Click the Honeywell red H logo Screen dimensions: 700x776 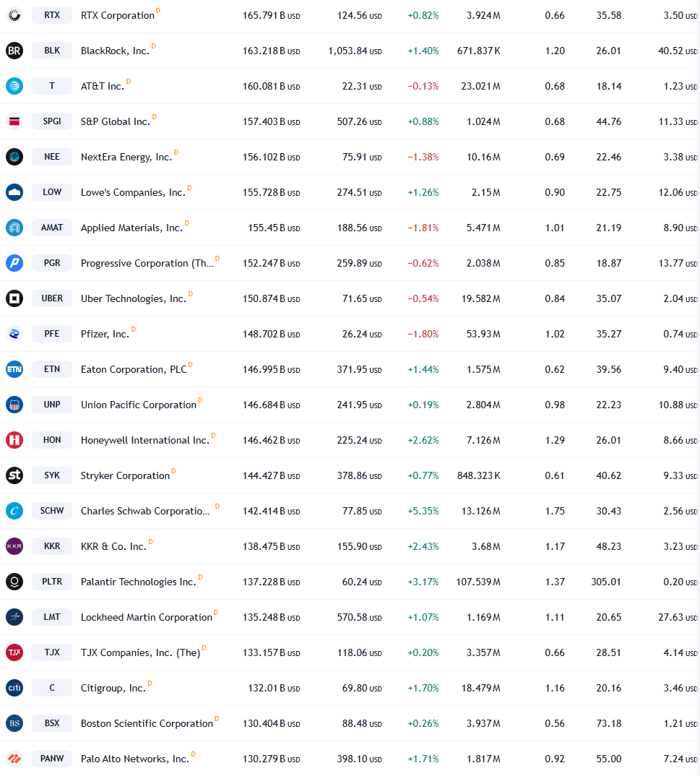[14, 440]
